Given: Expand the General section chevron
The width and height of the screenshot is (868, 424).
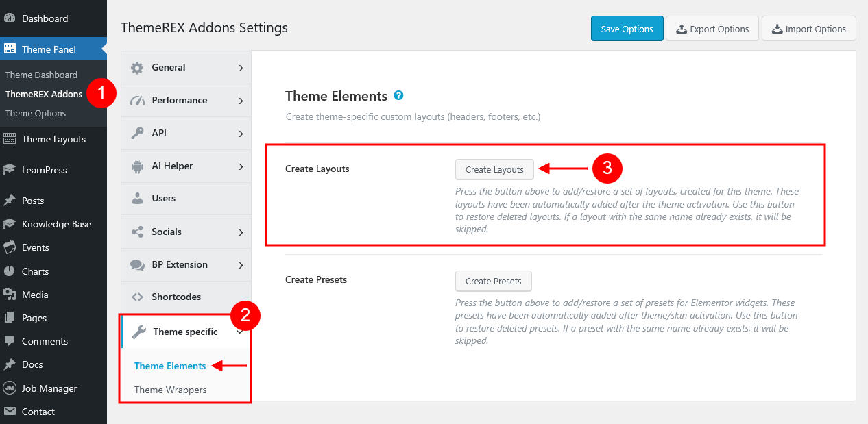Looking at the screenshot, I should pos(241,68).
